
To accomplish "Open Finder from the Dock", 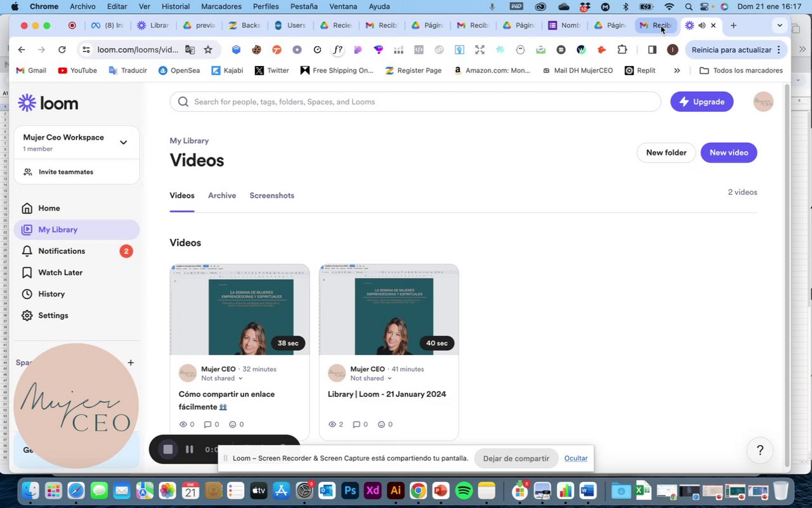I will coord(30,491).
